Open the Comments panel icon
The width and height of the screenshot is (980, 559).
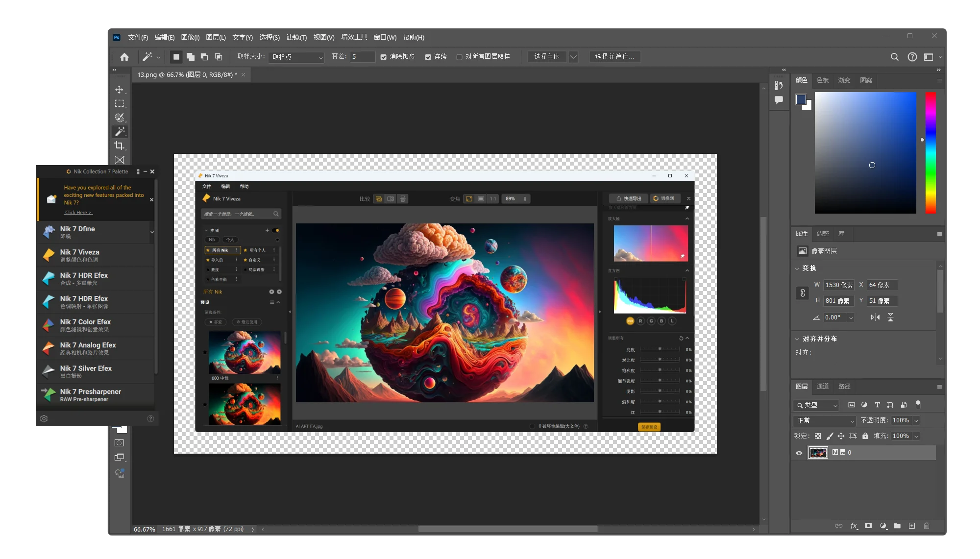(779, 100)
